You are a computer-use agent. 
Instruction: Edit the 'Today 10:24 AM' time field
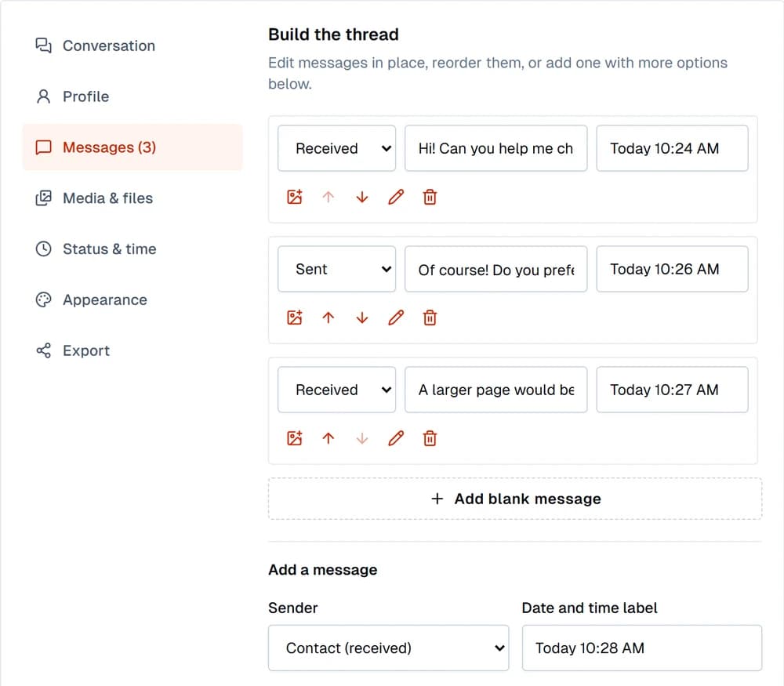coord(672,148)
